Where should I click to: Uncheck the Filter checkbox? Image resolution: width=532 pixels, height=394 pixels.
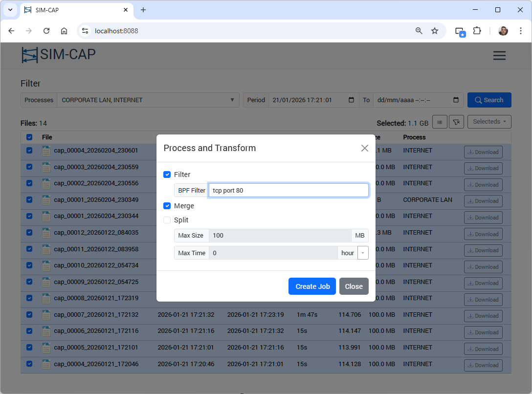167,175
